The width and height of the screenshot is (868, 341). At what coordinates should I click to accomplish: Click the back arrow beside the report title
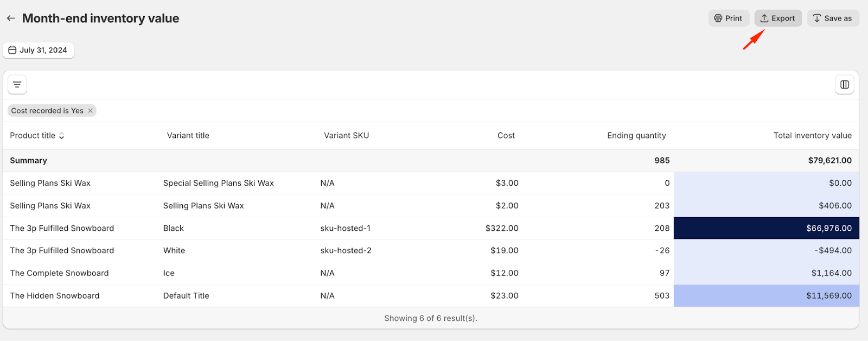pyautogui.click(x=11, y=18)
